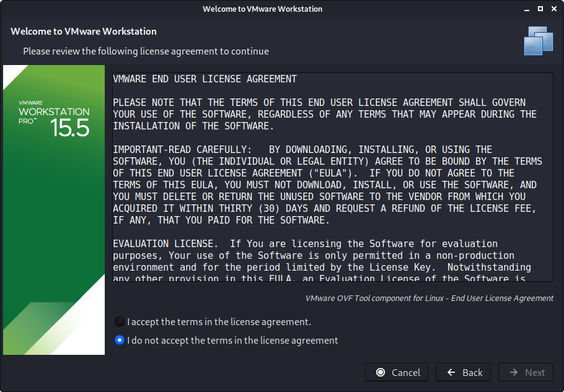
Task: Click the "Please review the following license" subtitle
Action: pos(146,51)
